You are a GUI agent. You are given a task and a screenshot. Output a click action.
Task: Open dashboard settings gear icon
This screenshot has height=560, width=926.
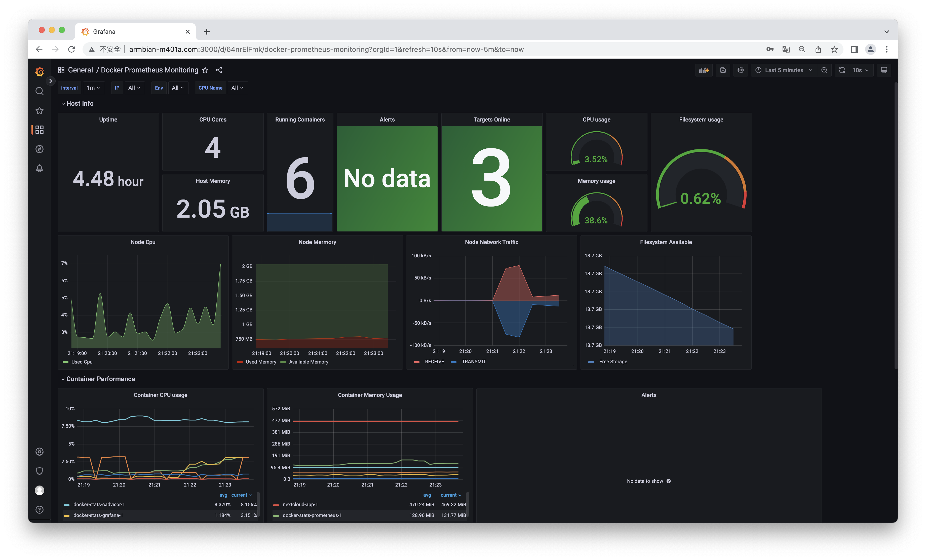(740, 70)
